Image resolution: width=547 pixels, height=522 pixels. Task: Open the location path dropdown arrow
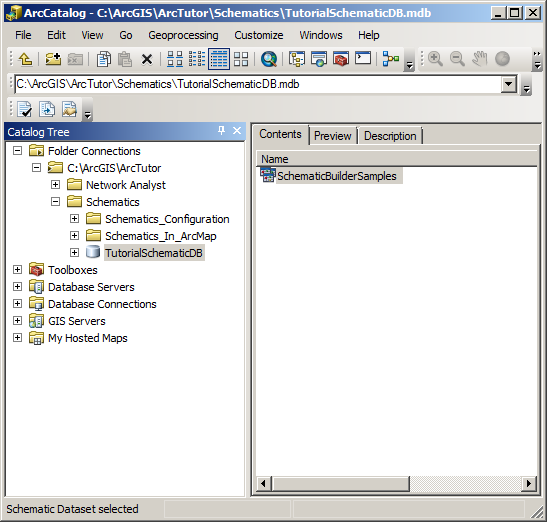coord(509,84)
